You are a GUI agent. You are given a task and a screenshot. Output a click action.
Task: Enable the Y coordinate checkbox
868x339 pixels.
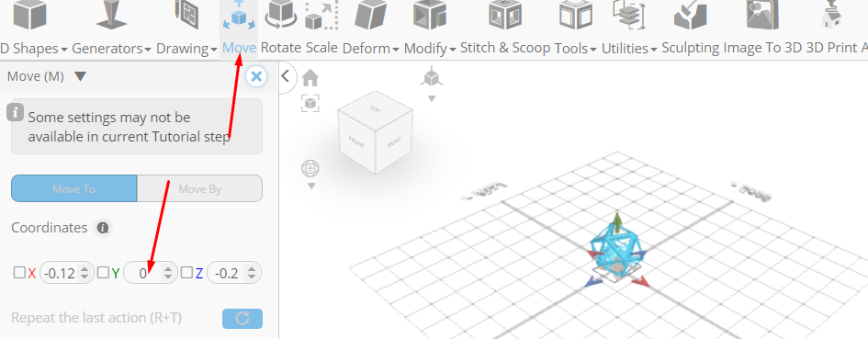[x=103, y=273]
